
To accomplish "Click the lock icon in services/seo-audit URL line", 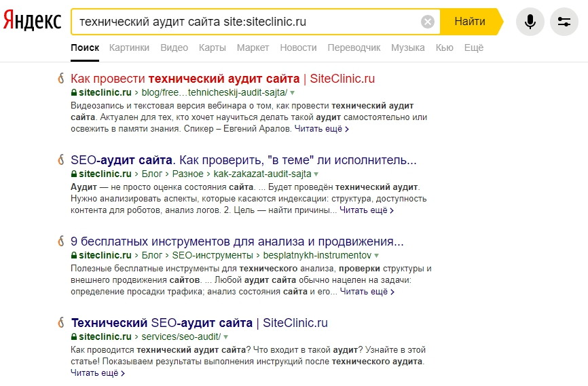I will [x=74, y=336].
